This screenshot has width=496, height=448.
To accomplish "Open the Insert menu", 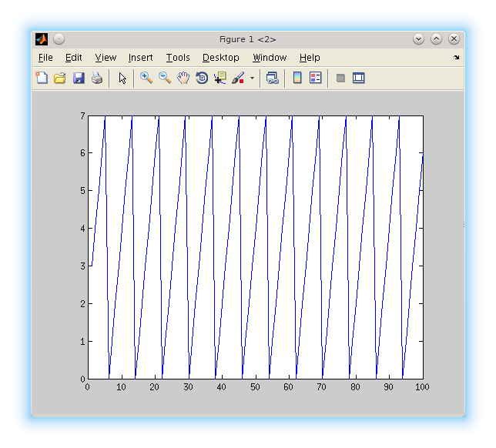I will [140, 58].
